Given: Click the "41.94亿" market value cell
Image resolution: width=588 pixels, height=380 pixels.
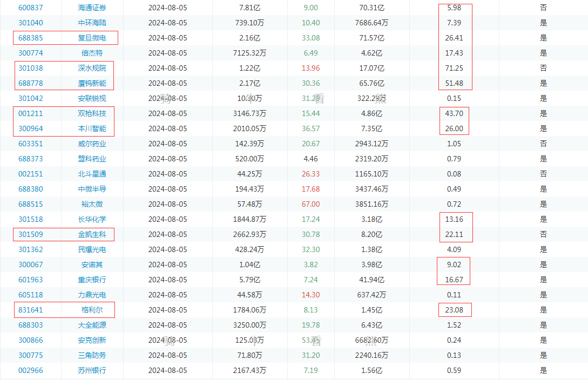Looking at the screenshot, I should coord(371,280).
